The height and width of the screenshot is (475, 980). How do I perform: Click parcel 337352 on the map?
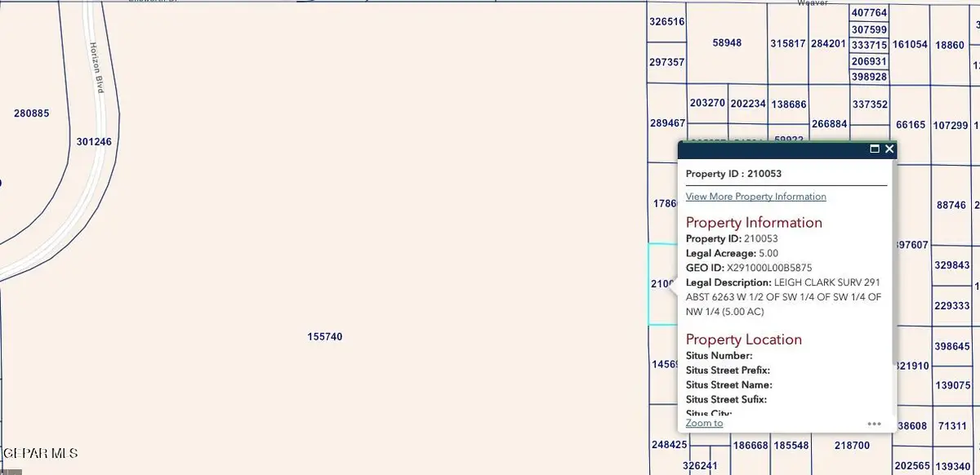point(869,104)
